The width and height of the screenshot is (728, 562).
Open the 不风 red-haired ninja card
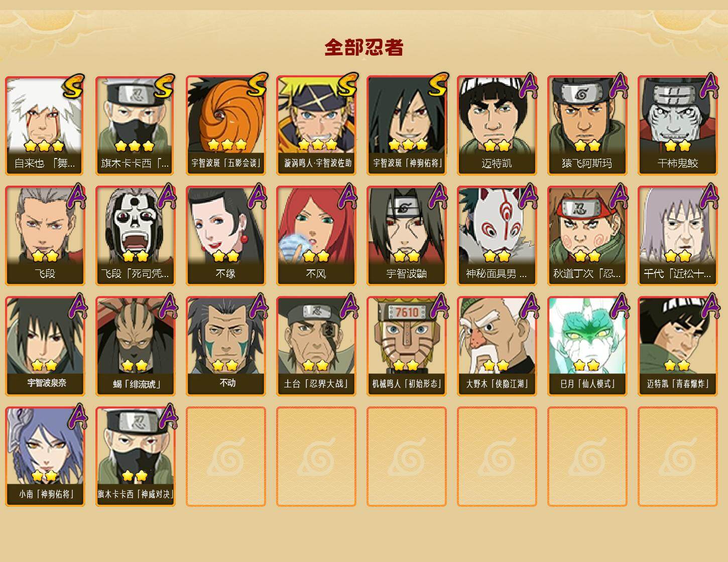coord(316,236)
